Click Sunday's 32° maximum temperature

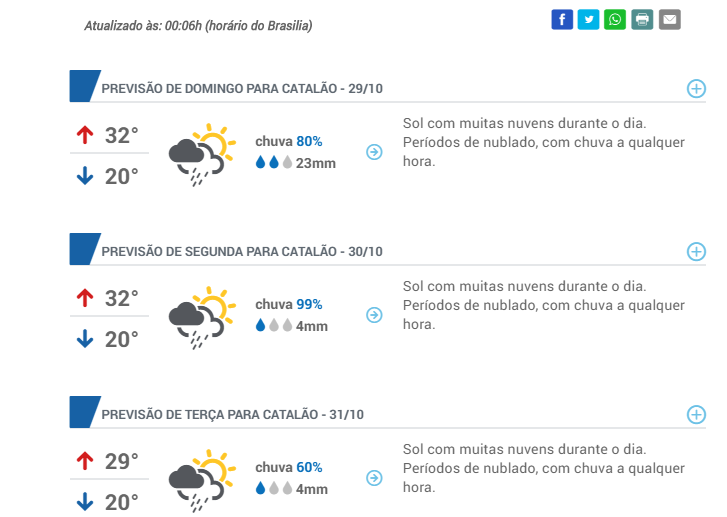(121, 135)
